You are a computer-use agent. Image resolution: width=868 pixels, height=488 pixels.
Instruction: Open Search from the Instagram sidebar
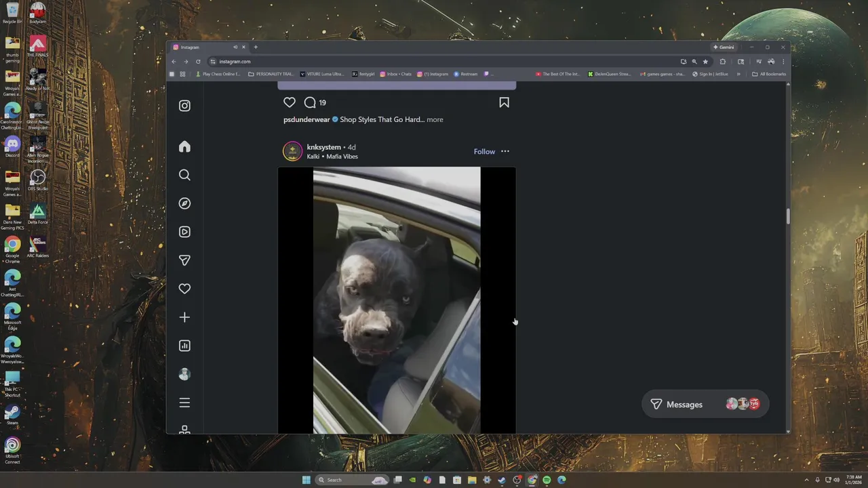point(184,175)
